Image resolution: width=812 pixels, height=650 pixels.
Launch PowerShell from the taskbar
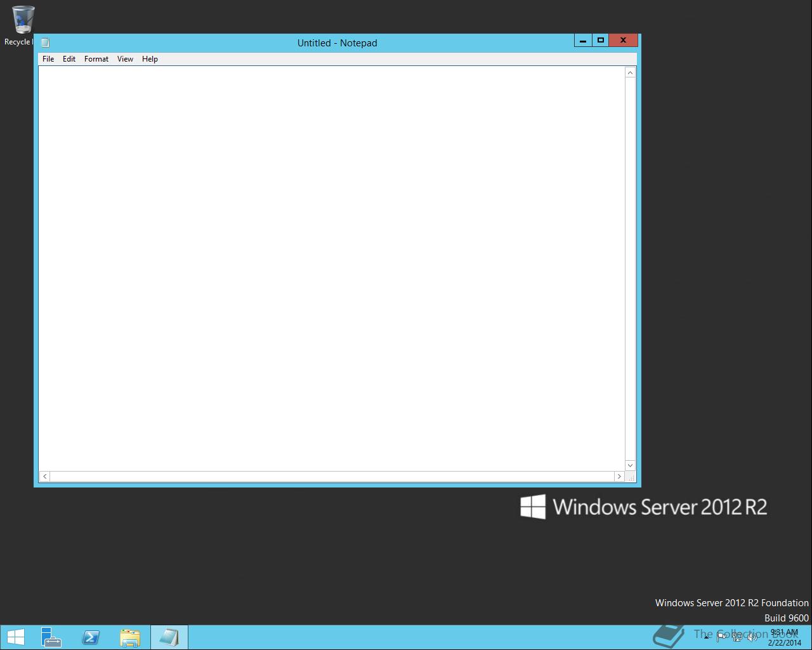[x=91, y=637]
